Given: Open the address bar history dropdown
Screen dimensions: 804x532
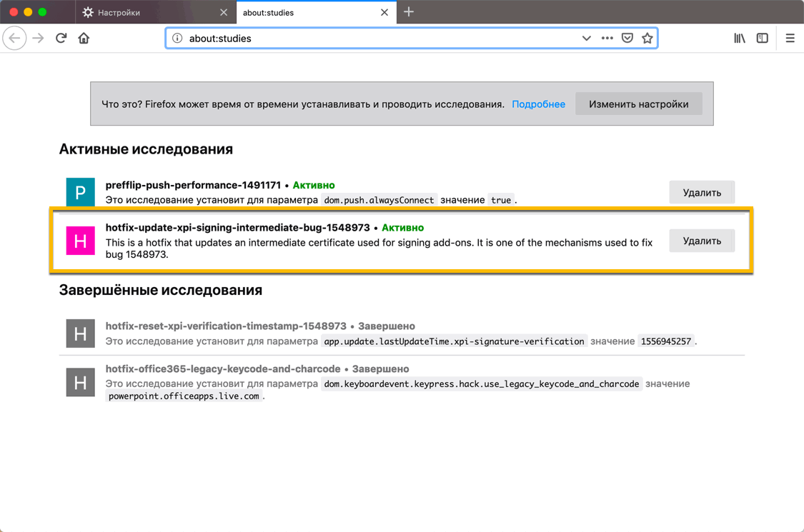Looking at the screenshot, I should [x=586, y=38].
